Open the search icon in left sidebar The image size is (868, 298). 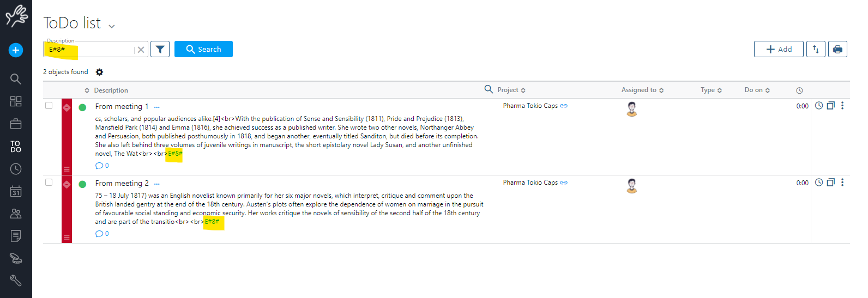[16, 79]
